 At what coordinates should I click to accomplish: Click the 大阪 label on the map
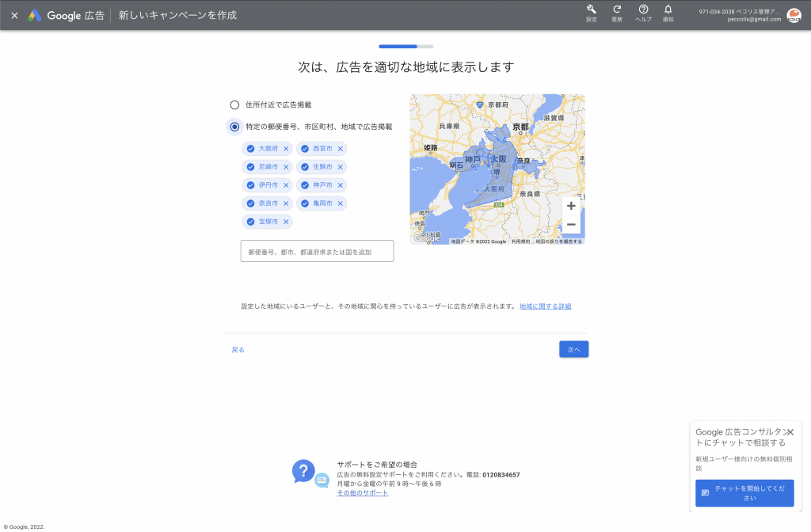click(x=499, y=159)
